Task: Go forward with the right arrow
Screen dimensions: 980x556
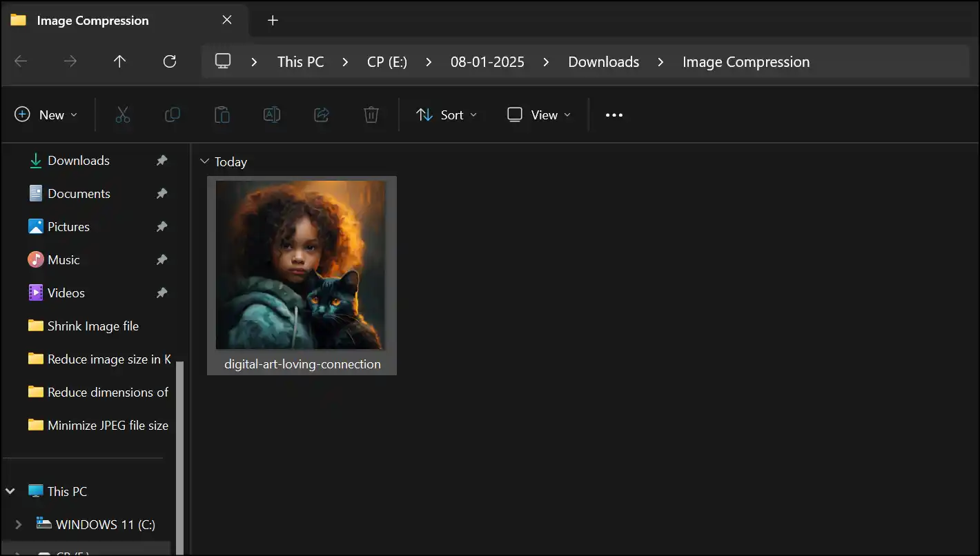Action: 70,61
